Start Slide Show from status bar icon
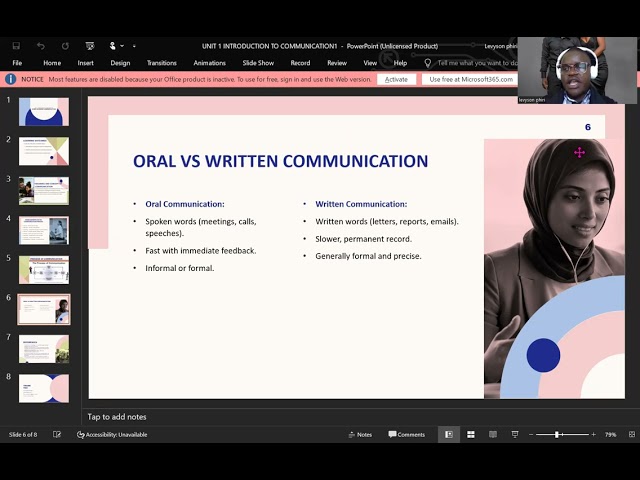Screen dimensions: 640x480 pos(515,435)
